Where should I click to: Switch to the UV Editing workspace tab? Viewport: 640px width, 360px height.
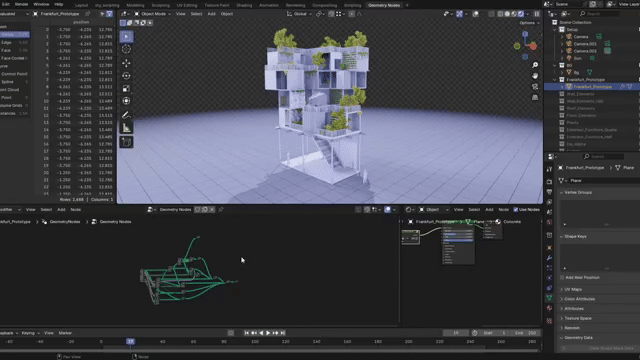(x=187, y=5)
